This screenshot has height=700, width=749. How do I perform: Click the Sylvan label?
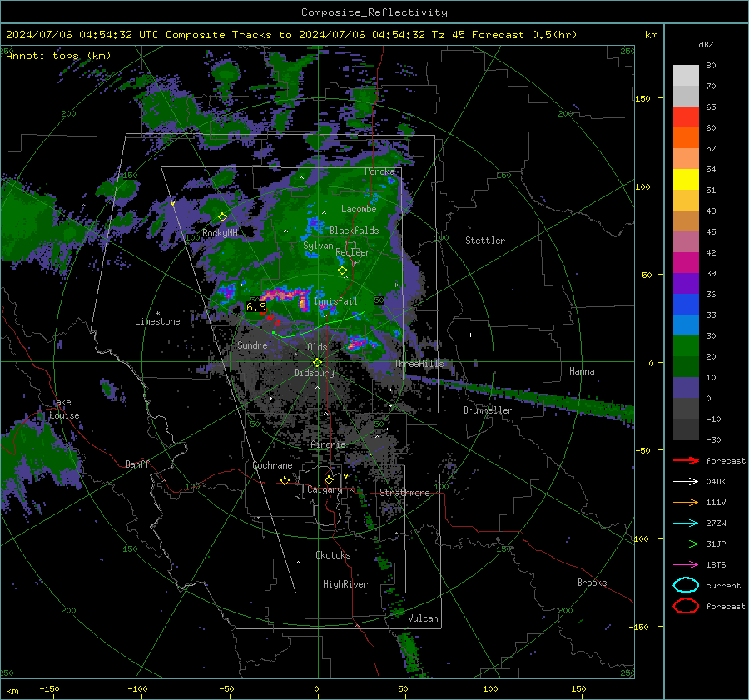(318, 246)
